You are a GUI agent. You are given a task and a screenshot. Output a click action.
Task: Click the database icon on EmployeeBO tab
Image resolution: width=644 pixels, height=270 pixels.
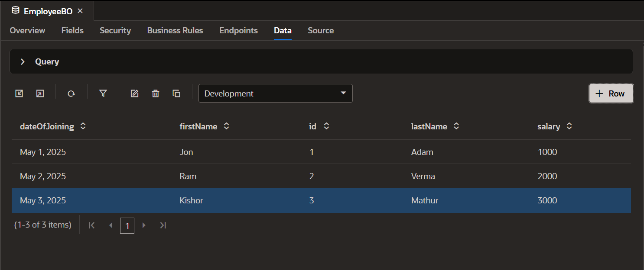pos(16,11)
